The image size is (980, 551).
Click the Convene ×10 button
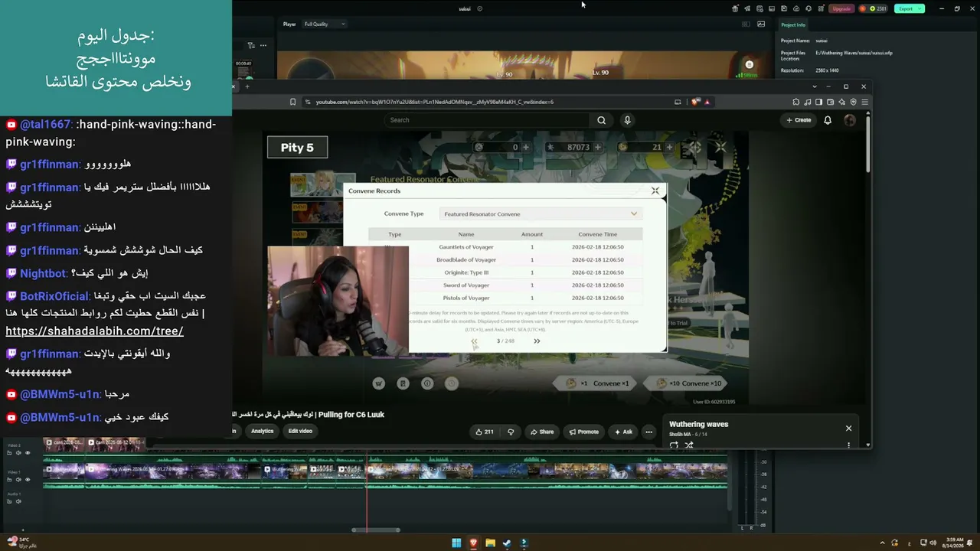click(687, 383)
